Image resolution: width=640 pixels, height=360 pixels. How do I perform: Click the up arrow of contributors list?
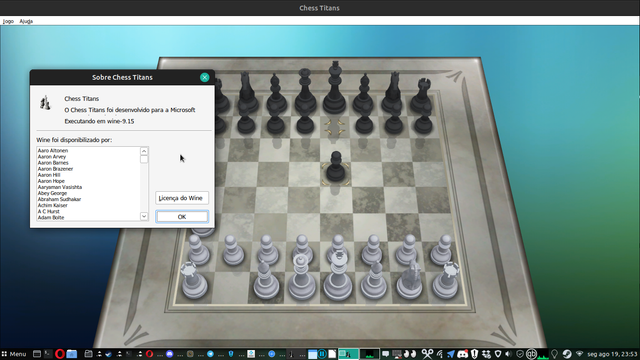pyautogui.click(x=144, y=151)
